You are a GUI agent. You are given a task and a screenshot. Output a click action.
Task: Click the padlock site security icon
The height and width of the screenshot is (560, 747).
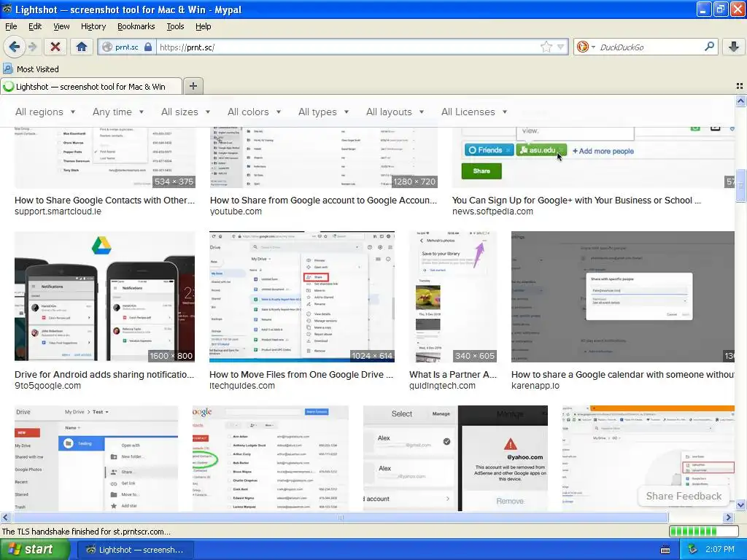148,47
